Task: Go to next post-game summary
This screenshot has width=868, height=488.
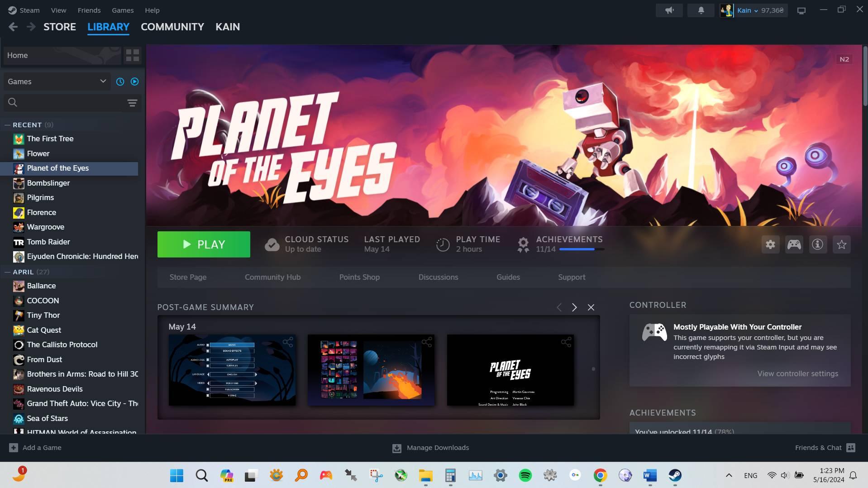Action: click(574, 307)
